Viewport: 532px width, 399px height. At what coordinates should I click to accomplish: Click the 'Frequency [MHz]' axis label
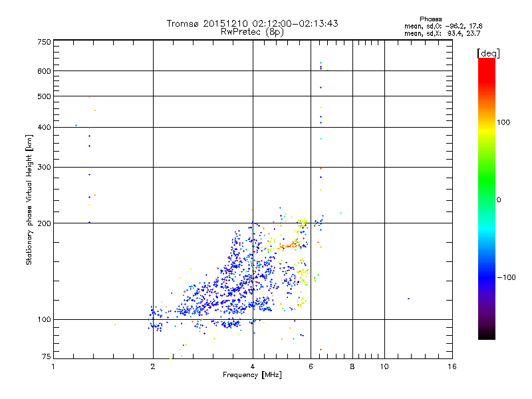tap(252, 375)
